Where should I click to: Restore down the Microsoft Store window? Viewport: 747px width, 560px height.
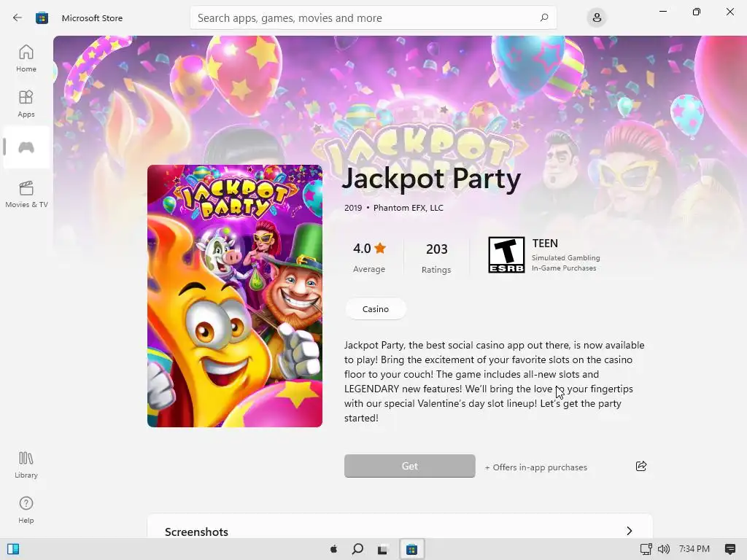pos(697,12)
